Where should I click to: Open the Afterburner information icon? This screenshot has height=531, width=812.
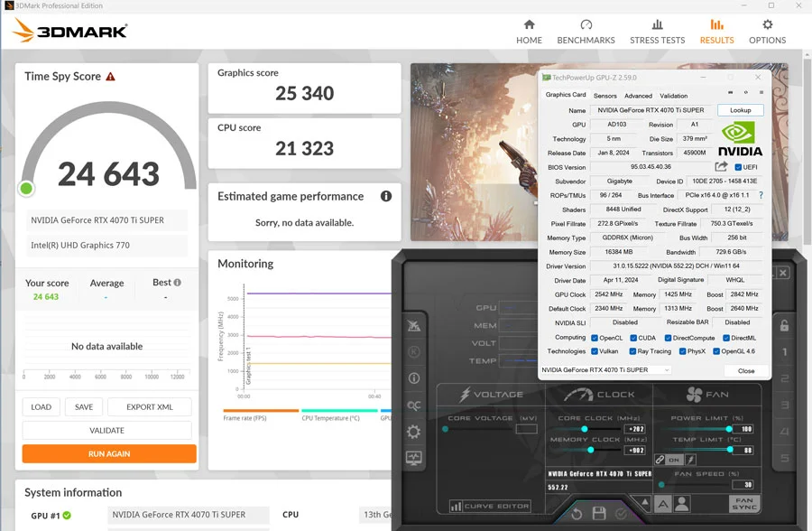pos(414,378)
